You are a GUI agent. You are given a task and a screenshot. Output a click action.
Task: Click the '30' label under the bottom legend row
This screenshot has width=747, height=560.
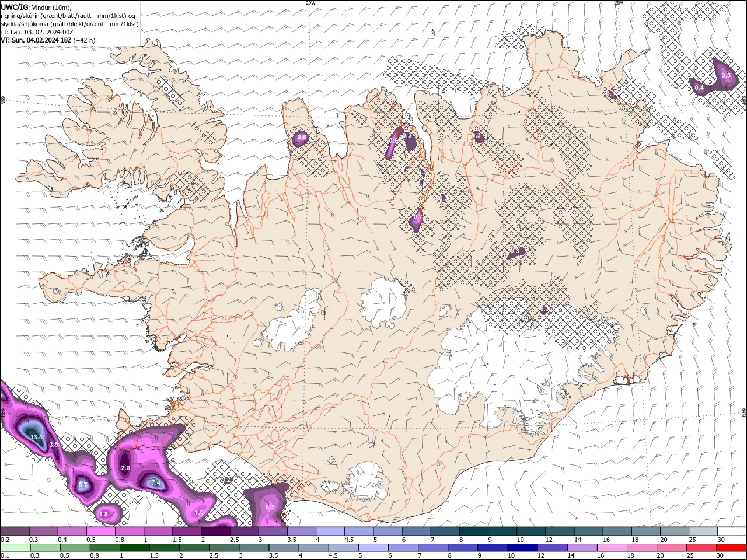(x=720, y=555)
